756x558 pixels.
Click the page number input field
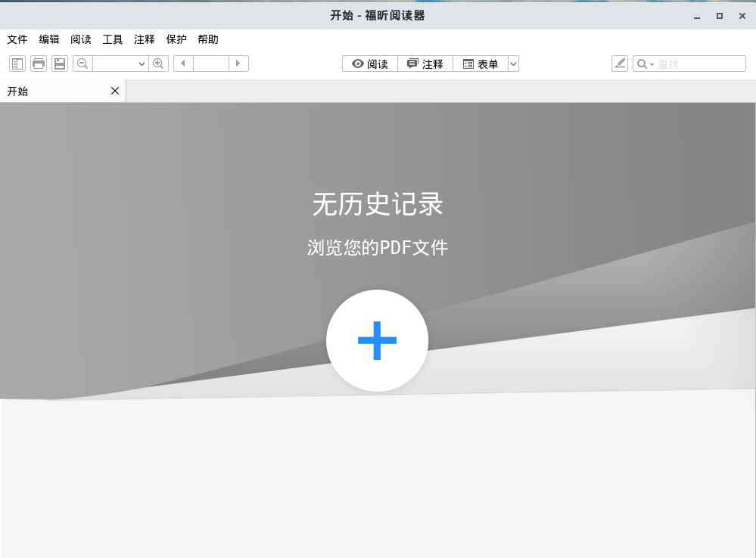[x=210, y=64]
